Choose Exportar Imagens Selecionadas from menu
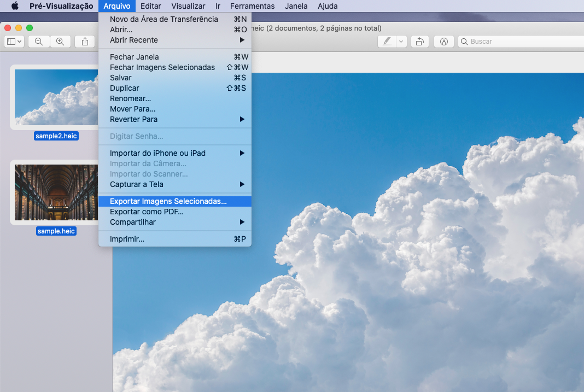This screenshot has height=392, width=584. coord(168,201)
